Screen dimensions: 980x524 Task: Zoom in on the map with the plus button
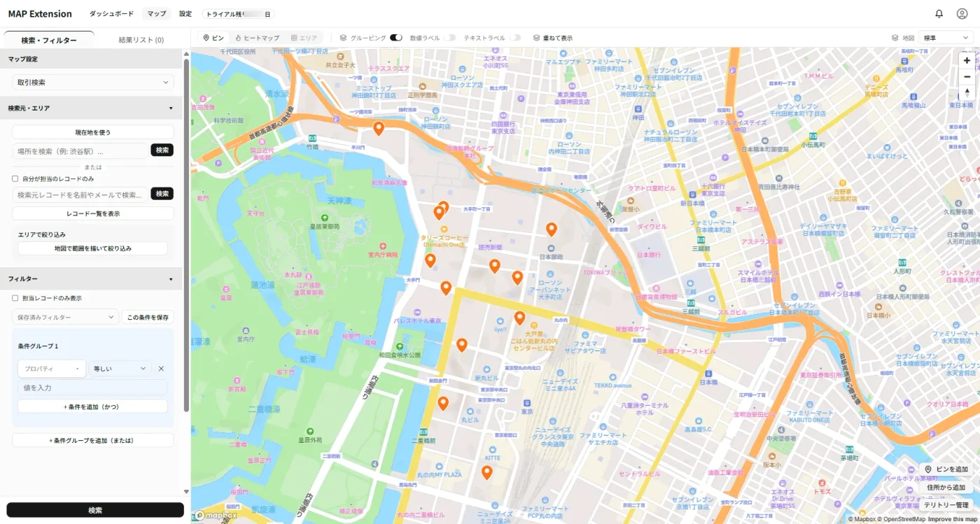967,61
